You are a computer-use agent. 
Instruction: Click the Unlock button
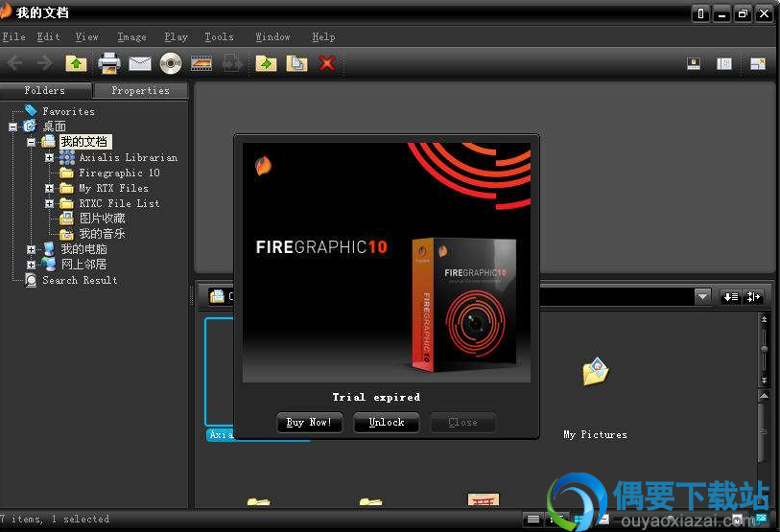click(387, 422)
